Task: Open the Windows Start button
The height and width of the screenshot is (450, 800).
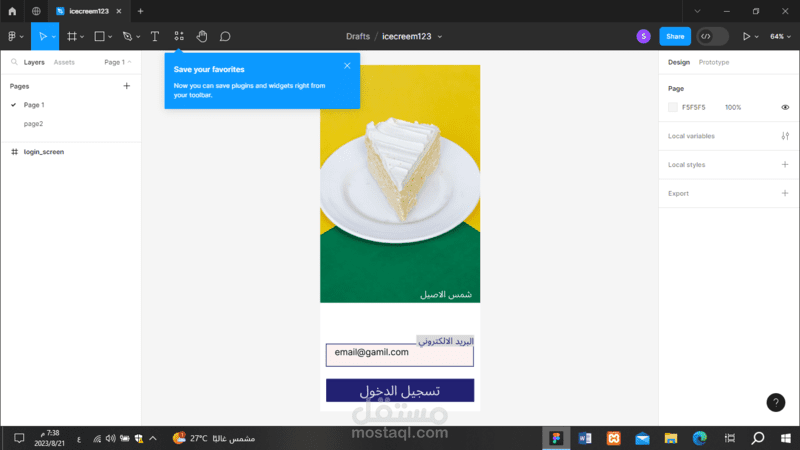Action: 786,438
